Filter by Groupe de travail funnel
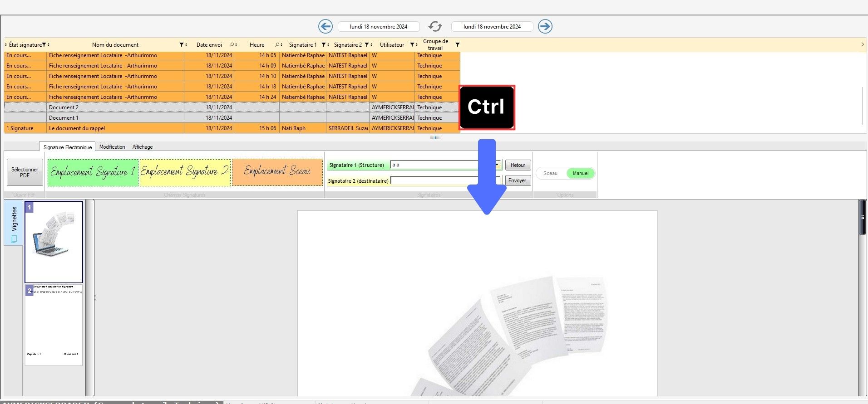The image size is (868, 404). [x=457, y=45]
